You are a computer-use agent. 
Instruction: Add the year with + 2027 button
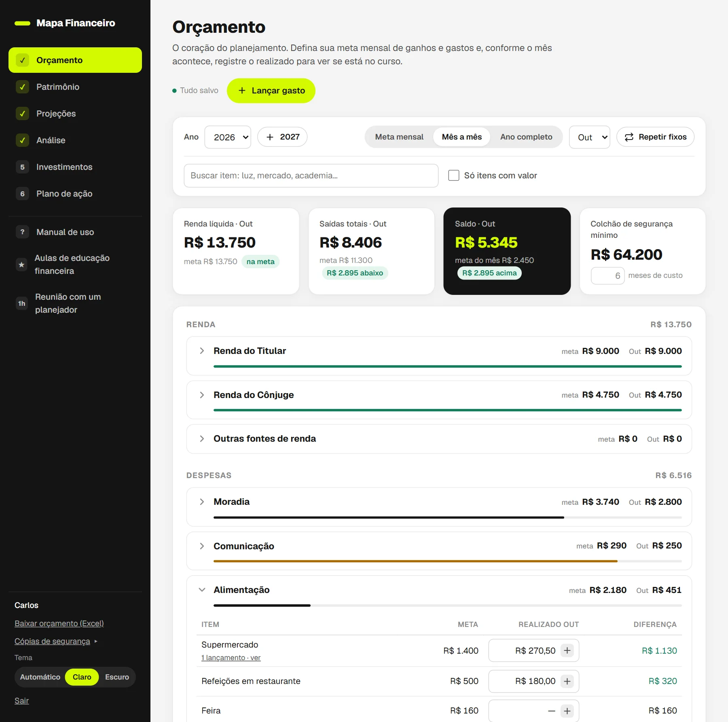tap(282, 137)
